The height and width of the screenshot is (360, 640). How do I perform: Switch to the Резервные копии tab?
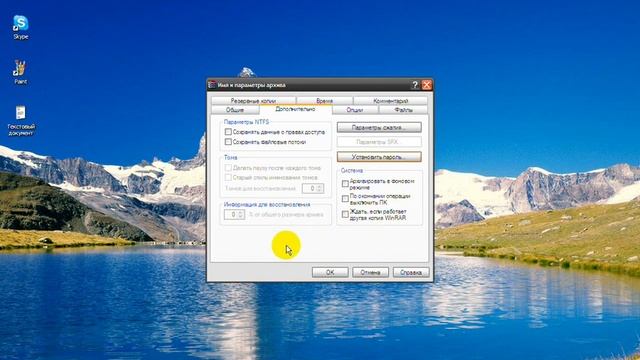click(x=253, y=100)
